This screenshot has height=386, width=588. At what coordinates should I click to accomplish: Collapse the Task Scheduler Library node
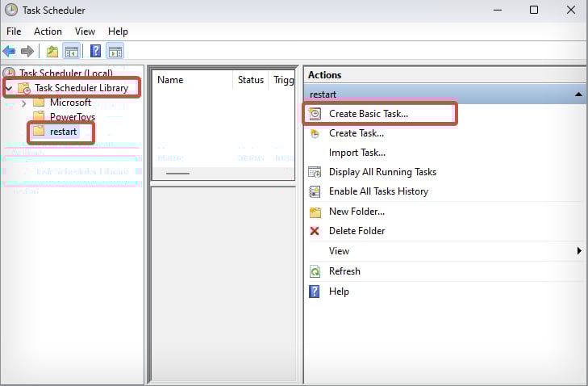pos(9,89)
